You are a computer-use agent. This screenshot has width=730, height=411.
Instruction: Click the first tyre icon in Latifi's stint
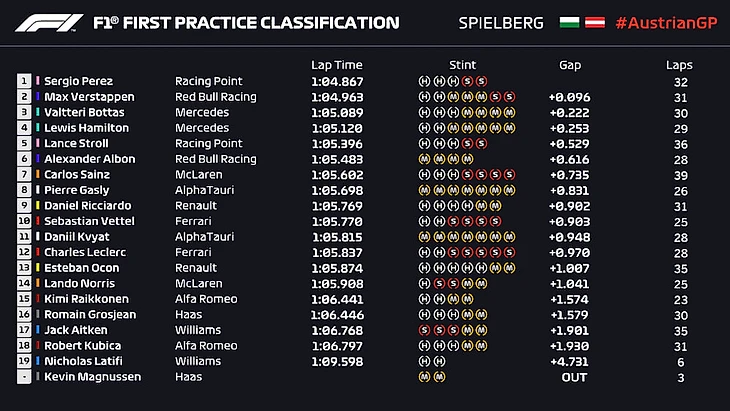click(424, 361)
